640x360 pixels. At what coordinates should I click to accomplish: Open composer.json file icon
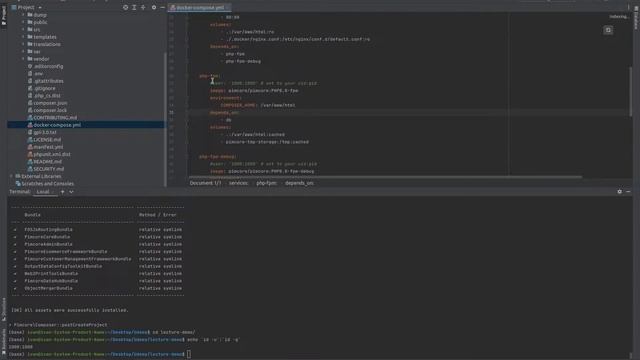click(30, 103)
